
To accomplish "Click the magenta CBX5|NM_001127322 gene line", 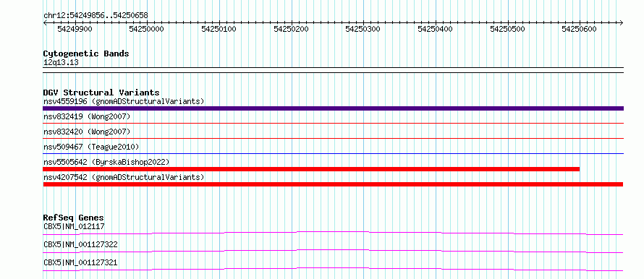I will tap(333, 251).
